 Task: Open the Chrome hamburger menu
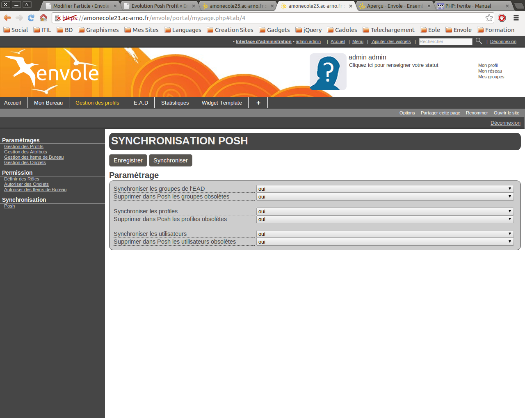point(516,18)
